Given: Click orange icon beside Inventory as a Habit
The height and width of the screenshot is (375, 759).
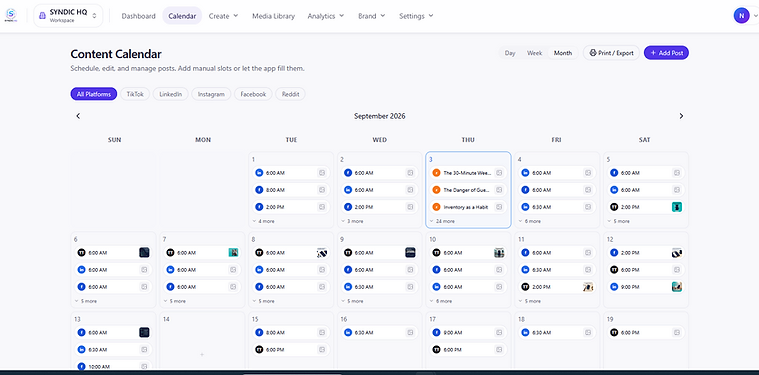Looking at the screenshot, I should pyautogui.click(x=436, y=207).
